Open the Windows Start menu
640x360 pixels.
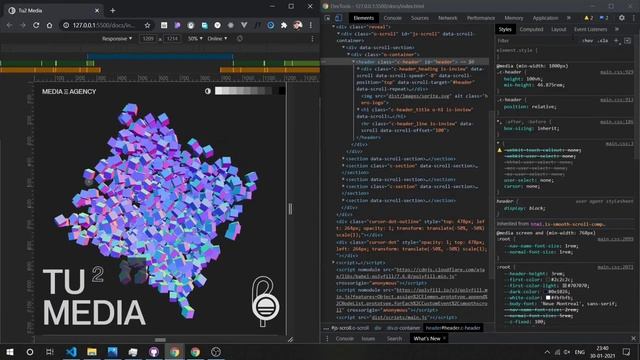point(10,352)
